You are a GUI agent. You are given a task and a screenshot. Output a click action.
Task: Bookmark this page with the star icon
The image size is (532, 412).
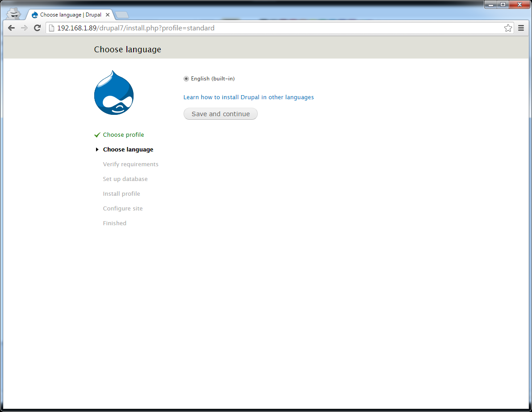(x=508, y=28)
